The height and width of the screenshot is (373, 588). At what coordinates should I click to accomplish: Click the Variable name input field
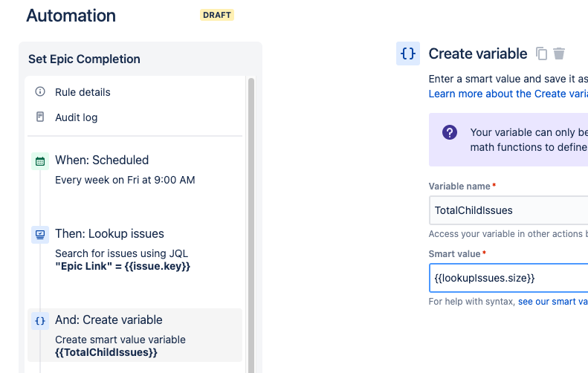point(508,210)
